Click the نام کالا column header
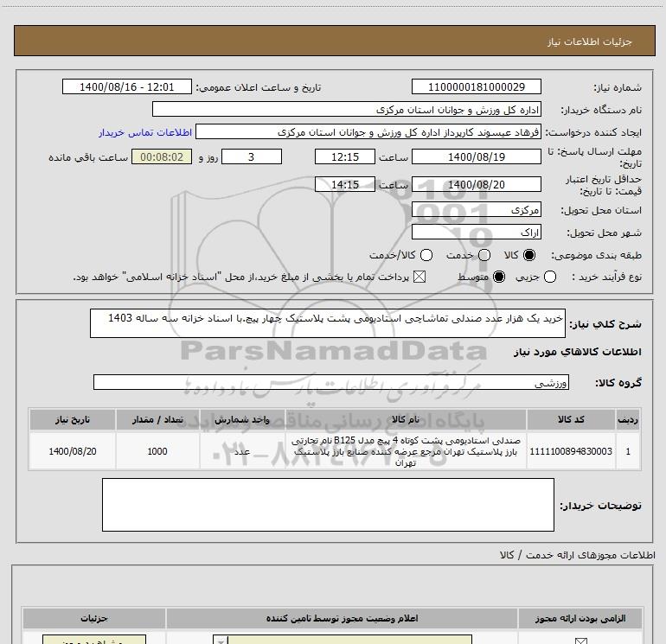 [405, 419]
